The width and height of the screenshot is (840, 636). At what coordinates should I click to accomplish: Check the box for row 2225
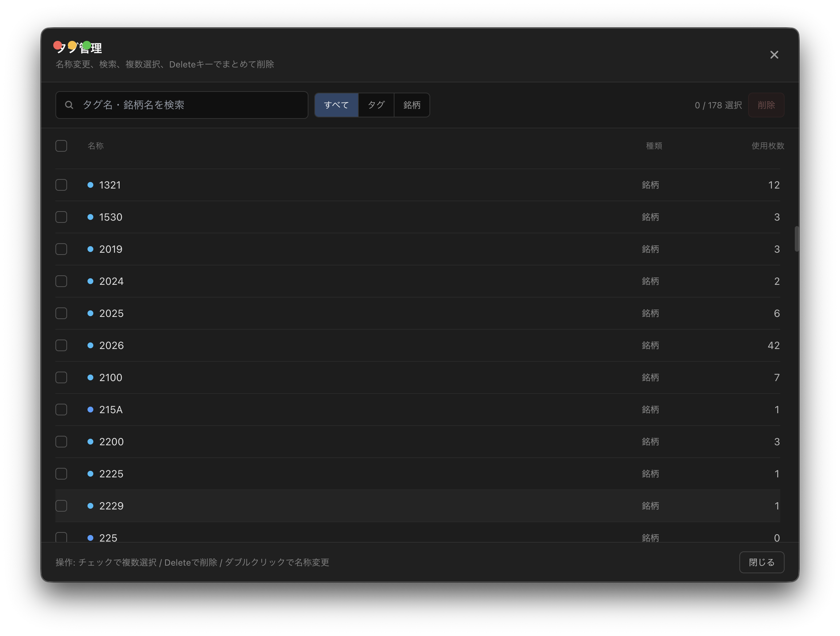click(x=61, y=474)
